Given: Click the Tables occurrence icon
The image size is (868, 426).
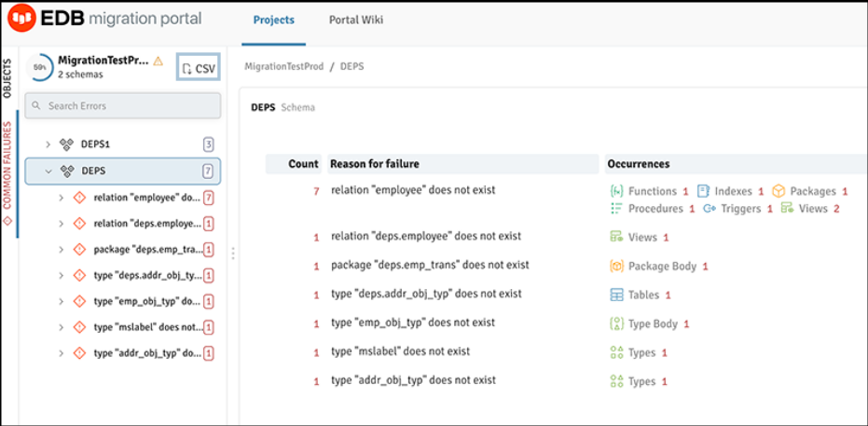Looking at the screenshot, I should tap(616, 295).
